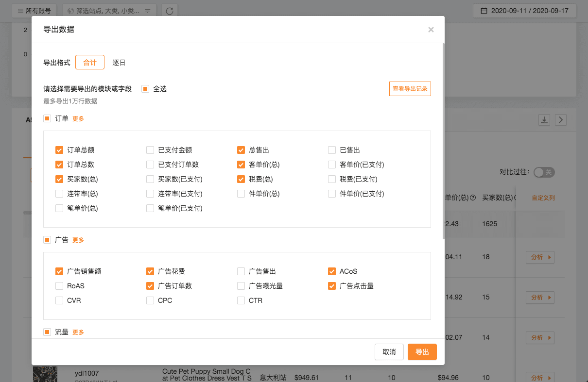Expand 更多 next to 订单 section
Screen dimensions: 588x382
[x=78, y=118]
